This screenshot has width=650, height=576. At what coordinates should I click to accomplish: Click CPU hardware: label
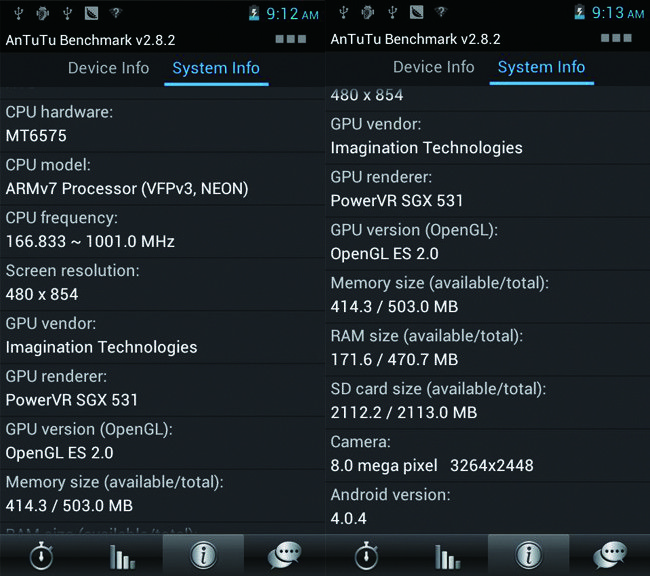tap(59, 112)
